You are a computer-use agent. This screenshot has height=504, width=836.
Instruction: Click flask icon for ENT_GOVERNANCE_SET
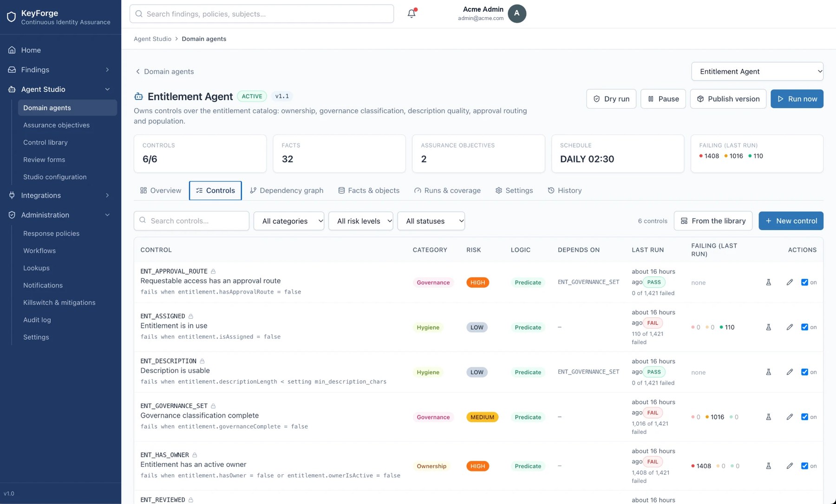769,417
